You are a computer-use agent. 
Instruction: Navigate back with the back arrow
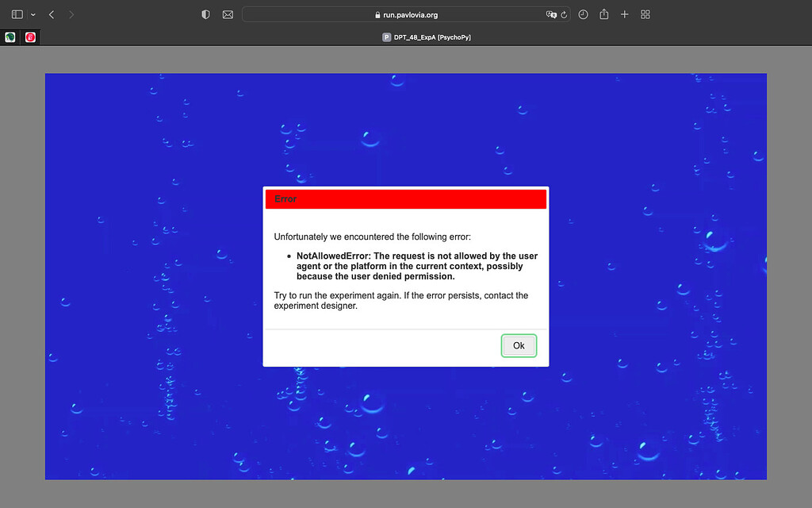click(x=51, y=13)
